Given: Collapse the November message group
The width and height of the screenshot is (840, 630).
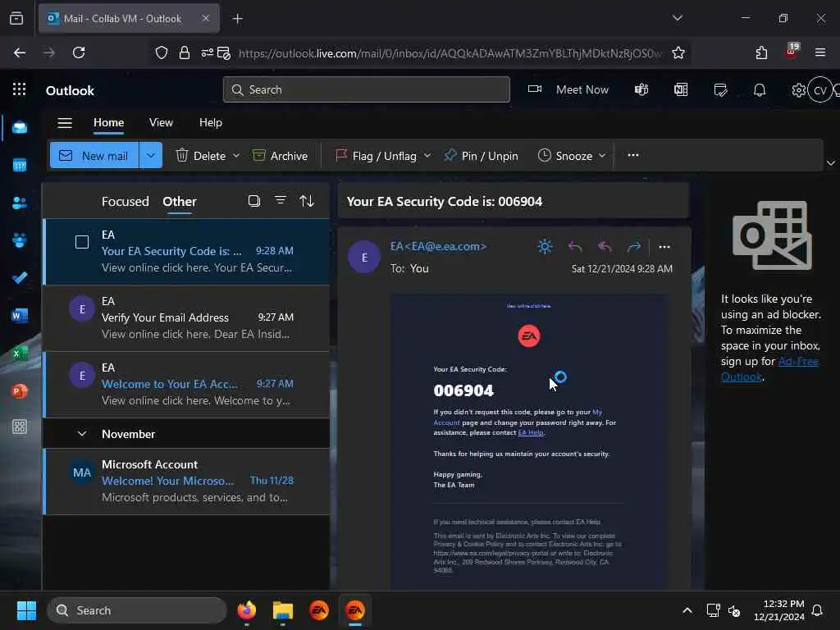Looking at the screenshot, I should point(82,434).
